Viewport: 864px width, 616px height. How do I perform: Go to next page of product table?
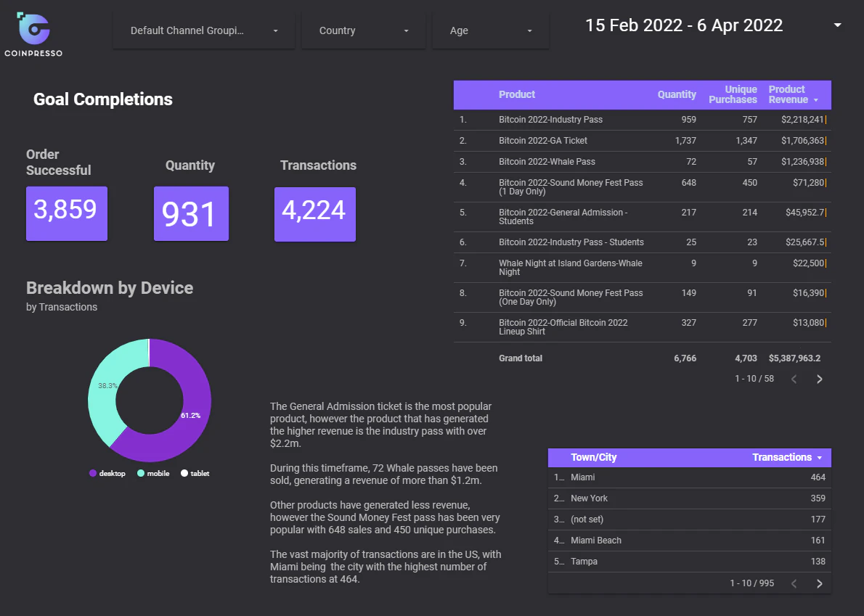pos(820,379)
